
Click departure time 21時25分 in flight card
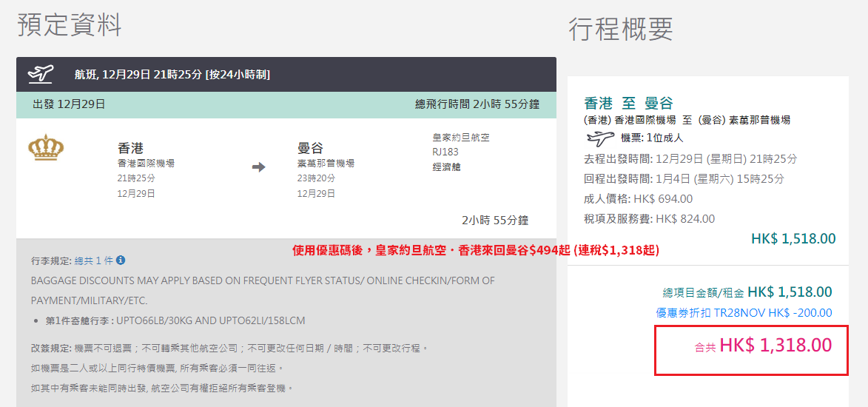coord(136,178)
